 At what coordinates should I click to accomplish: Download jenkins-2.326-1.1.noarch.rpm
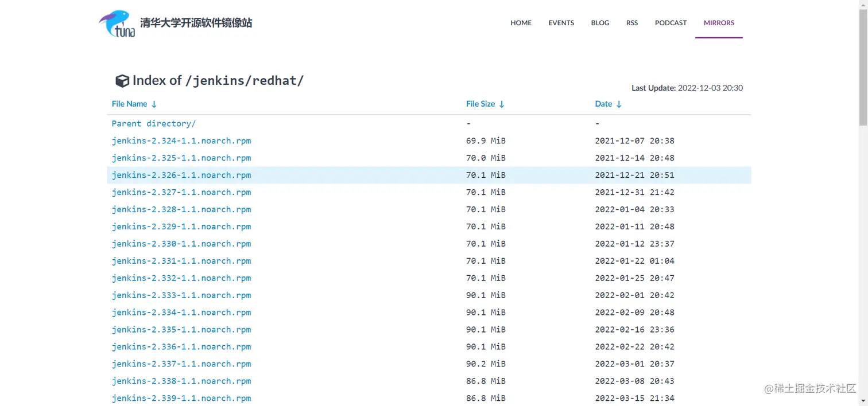tap(181, 175)
